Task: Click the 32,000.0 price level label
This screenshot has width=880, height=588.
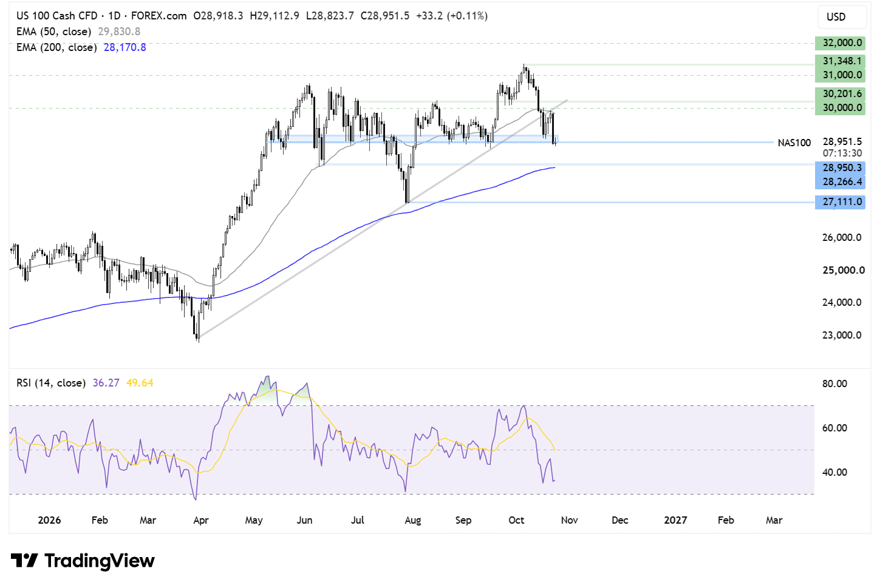Action: pos(841,42)
